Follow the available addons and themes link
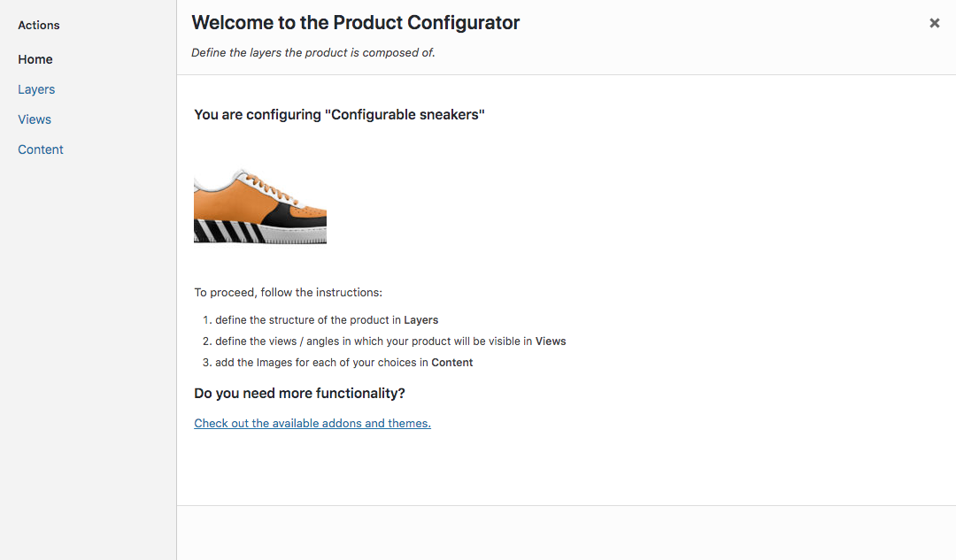956x560 pixels. [312, 423]
